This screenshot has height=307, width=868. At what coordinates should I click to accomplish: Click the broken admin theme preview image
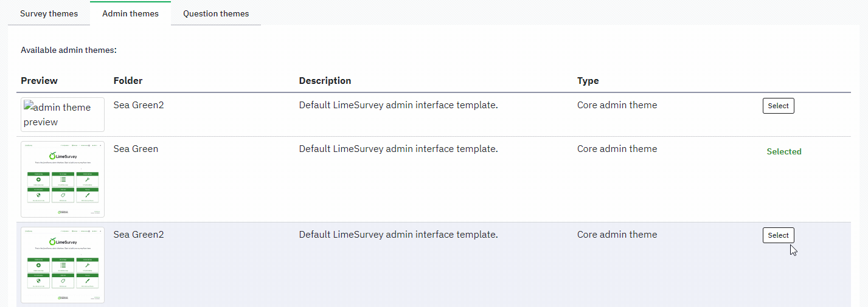coord(62,114)
